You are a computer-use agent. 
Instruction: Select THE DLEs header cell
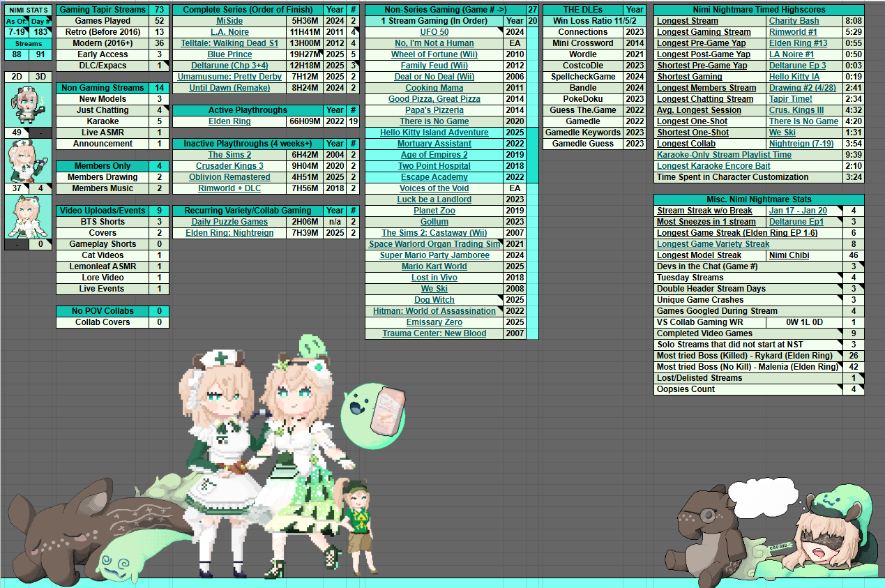[583, 10]
